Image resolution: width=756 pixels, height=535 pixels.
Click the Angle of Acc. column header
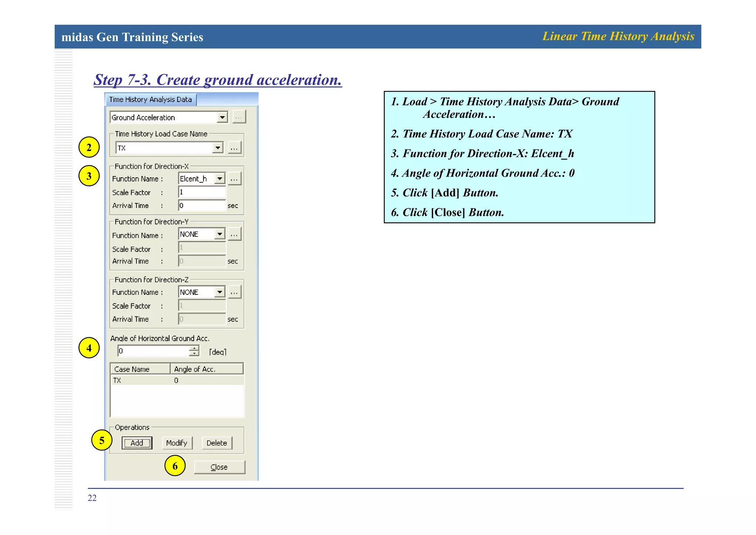pos(207,369)
